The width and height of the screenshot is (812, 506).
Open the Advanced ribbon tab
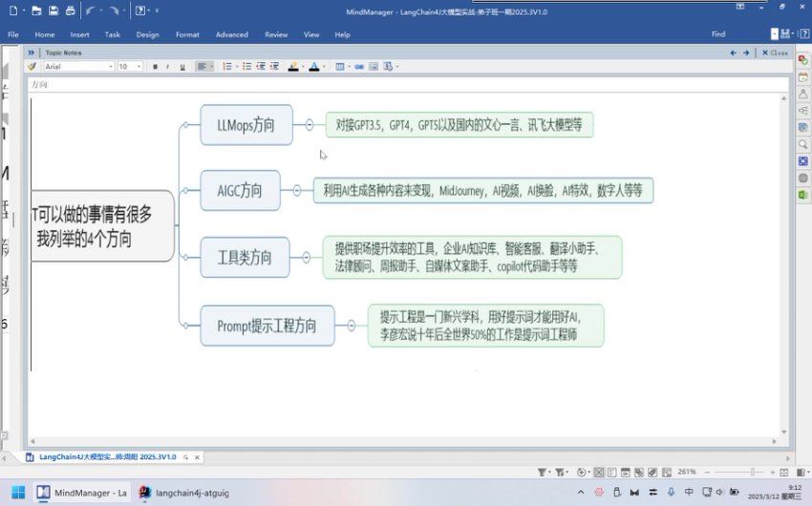click(x=231, y=34)
